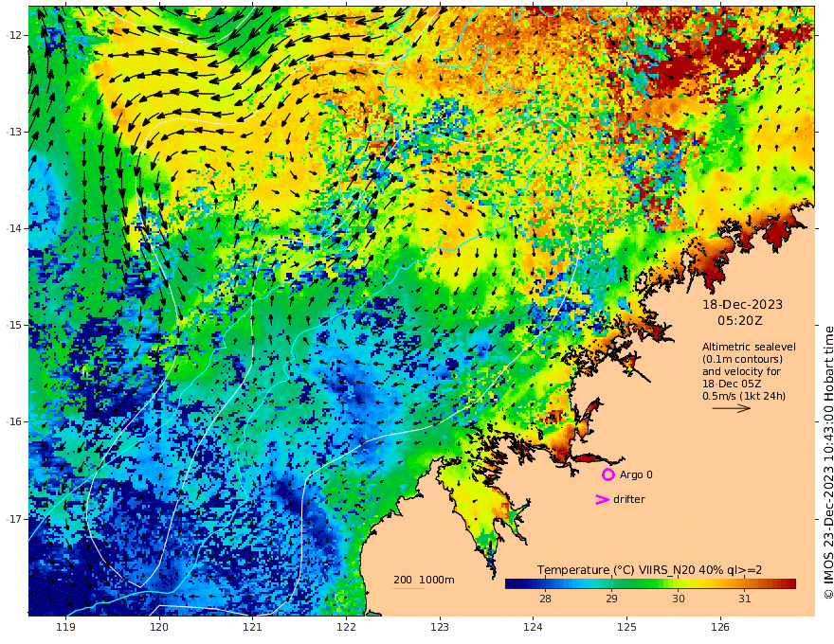Screen dimensions: 834x644
Task: Click the longitude axis label '126'
Action: [x=720, y=628]
